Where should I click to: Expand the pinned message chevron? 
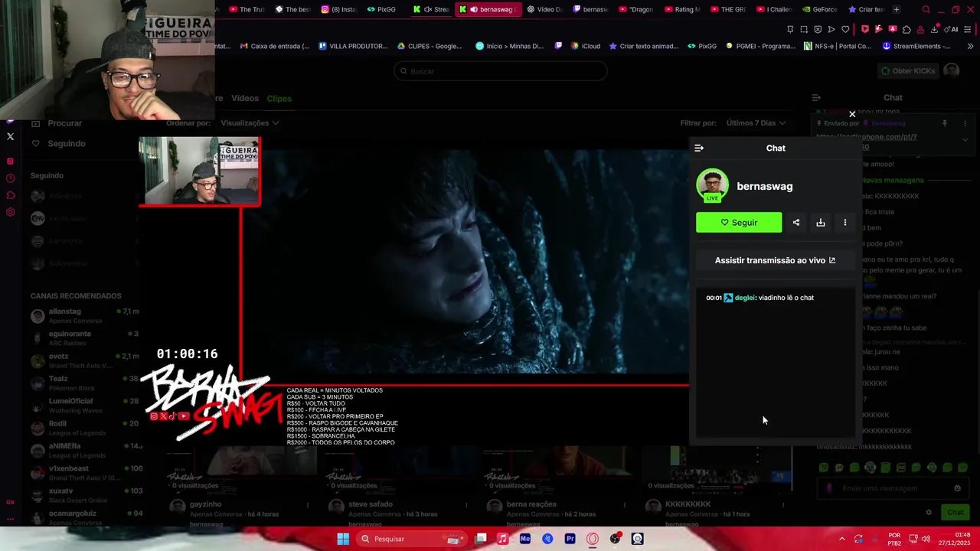[x=965, y=139]
